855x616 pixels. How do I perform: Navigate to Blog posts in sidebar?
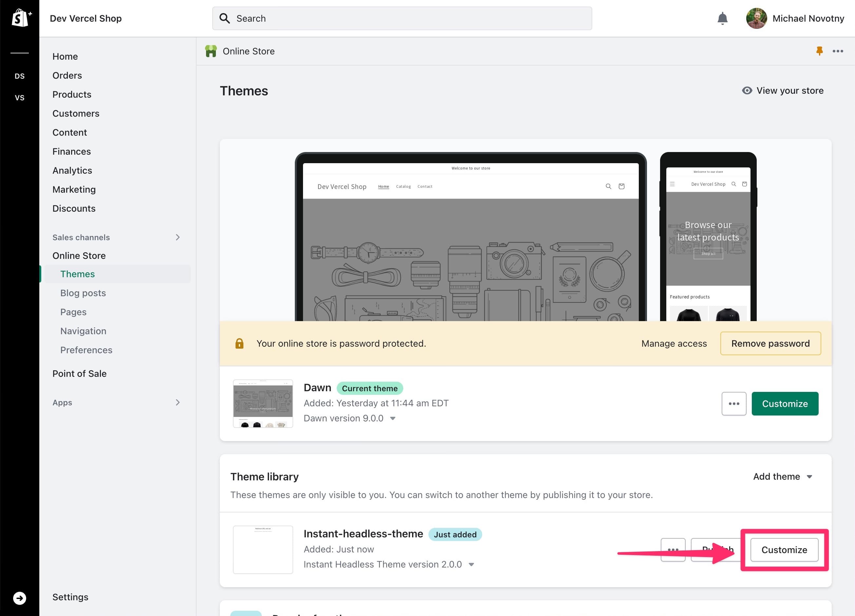tap(83, 293)
